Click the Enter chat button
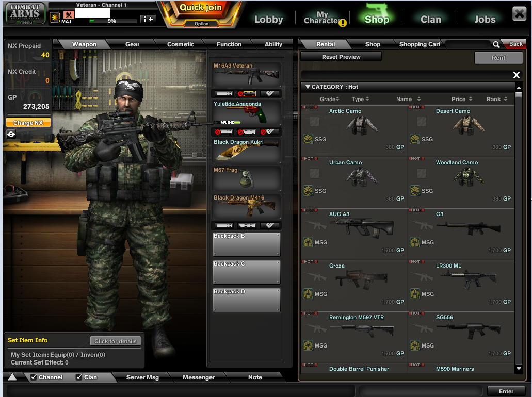This screenshot has height=397, width=532. click(506, 391)
